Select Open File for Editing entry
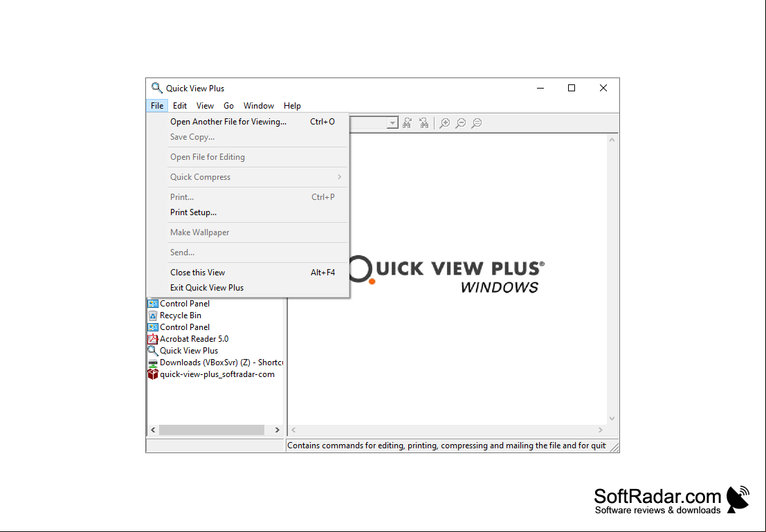Image resolution: width=766 pixels, height=532 pixels. click(248, 157)
